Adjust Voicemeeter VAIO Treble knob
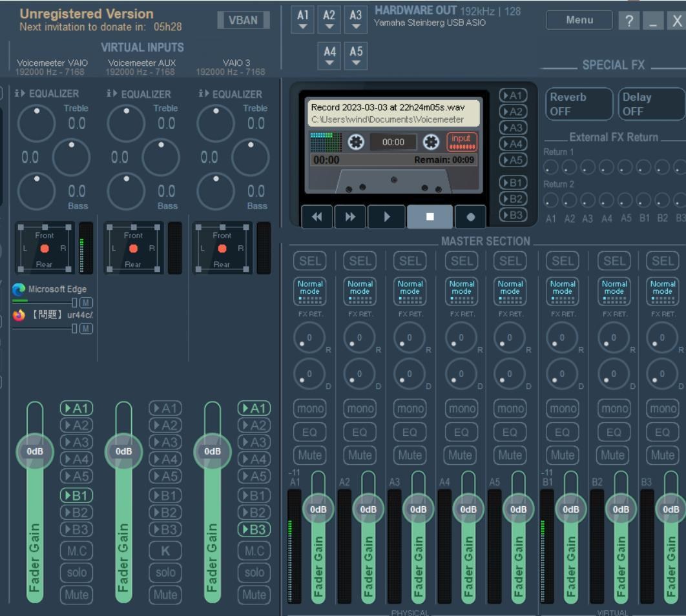This screenshot has height=616, width=686. (36, 124)
